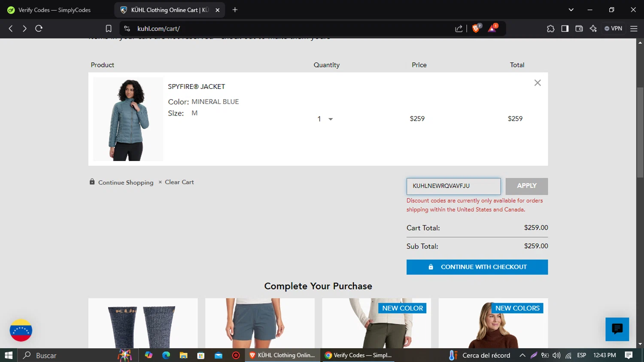Switch to Verify Codes Chrome taskbar window

pos(358,355)
